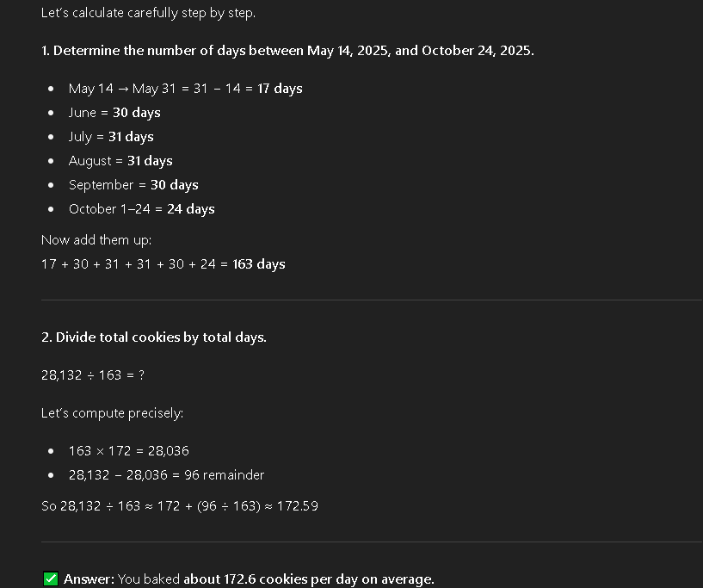Click the "May 14 → May 31" bullet line
Viewport: 703px width, 588px height.
pos(185,89)
